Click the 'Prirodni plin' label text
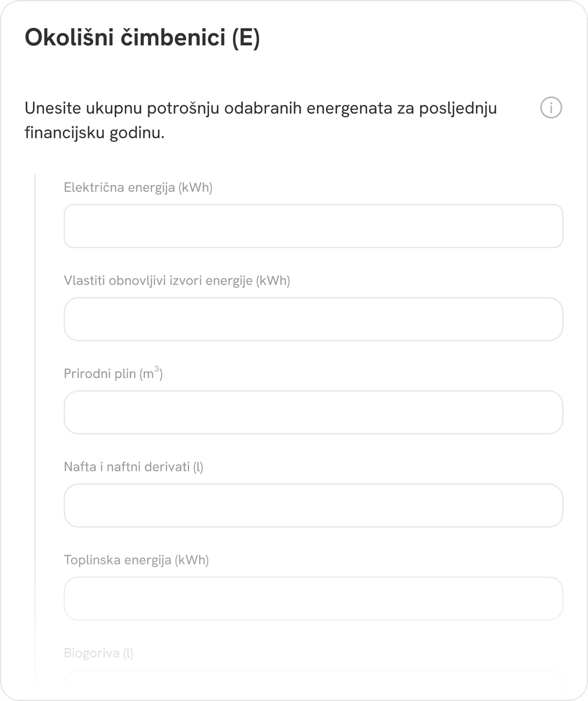Screen dimensions: 588x701 [x=100, y=374]
